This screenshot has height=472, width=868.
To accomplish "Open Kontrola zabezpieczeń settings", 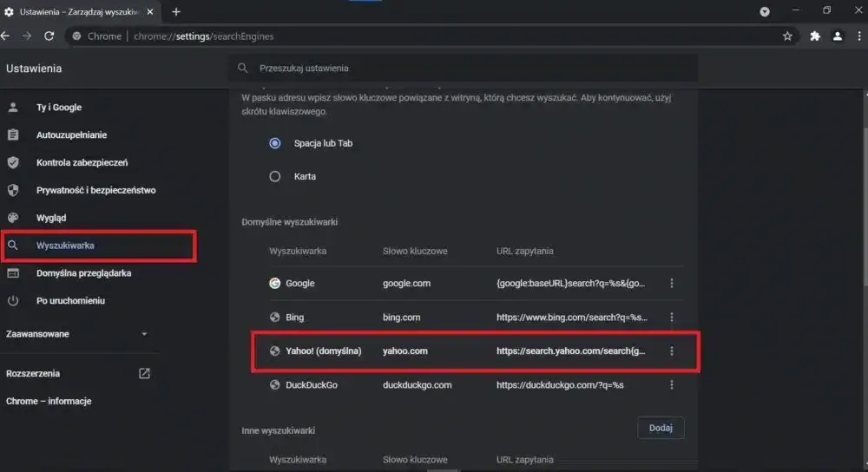I will click(82, 162).
